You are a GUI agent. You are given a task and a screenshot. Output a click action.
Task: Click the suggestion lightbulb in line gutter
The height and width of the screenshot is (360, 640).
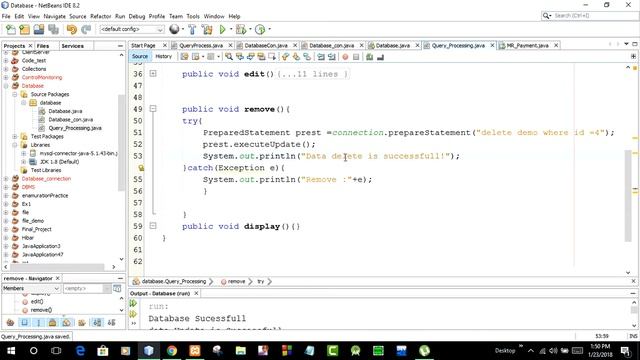141,168
